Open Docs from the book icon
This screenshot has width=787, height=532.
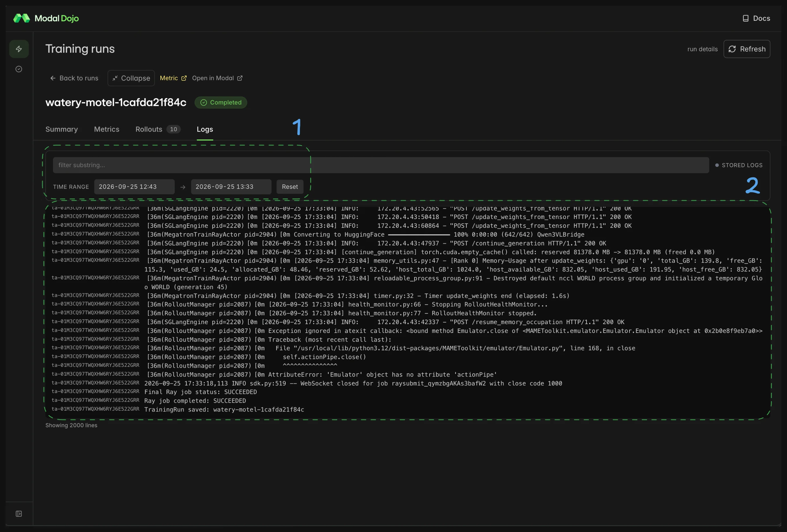tap(756, 18)
